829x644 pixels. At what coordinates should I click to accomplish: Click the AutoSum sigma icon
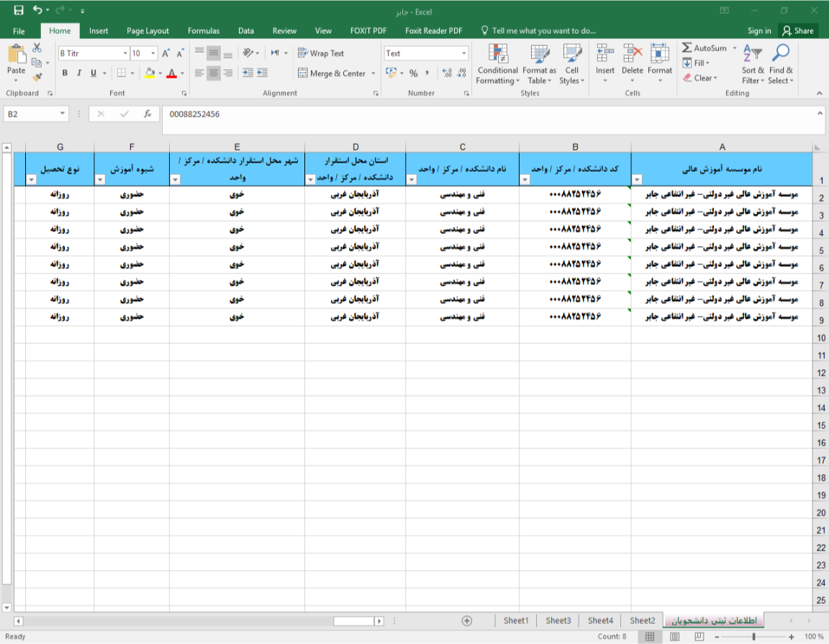tap(687, 47)
